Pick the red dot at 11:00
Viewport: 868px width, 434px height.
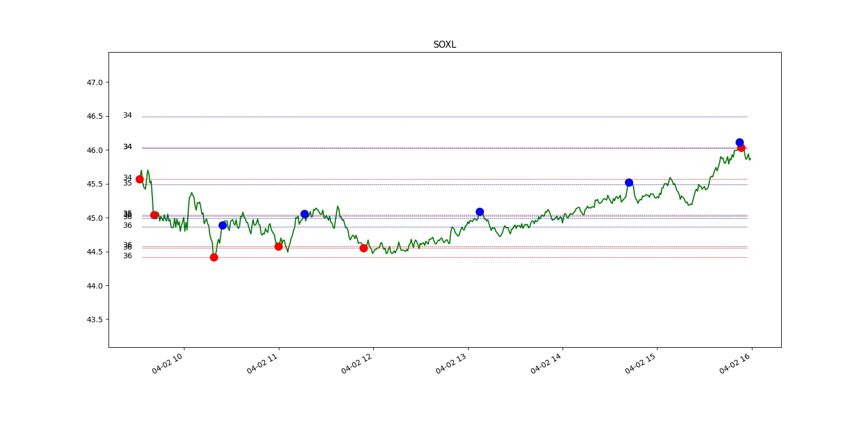(278, 246)
